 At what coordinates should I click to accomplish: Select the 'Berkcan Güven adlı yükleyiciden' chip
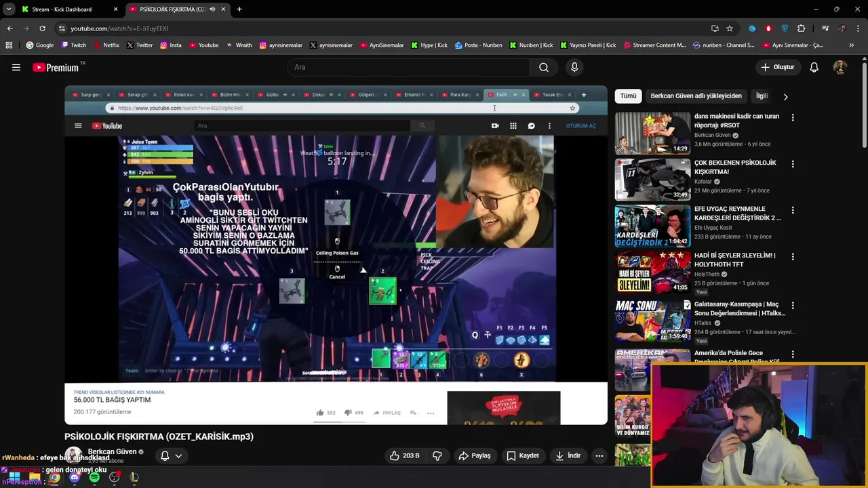tap(696, 96)
